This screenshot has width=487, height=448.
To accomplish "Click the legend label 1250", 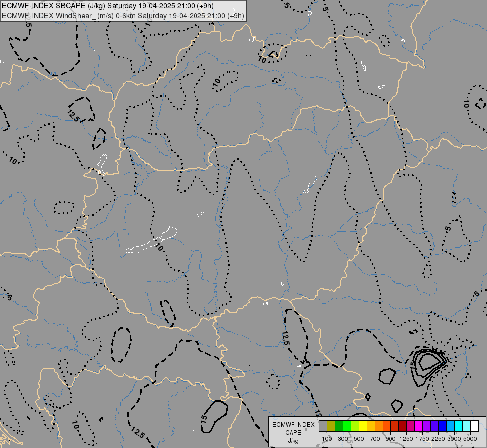I will coord(406,439).
